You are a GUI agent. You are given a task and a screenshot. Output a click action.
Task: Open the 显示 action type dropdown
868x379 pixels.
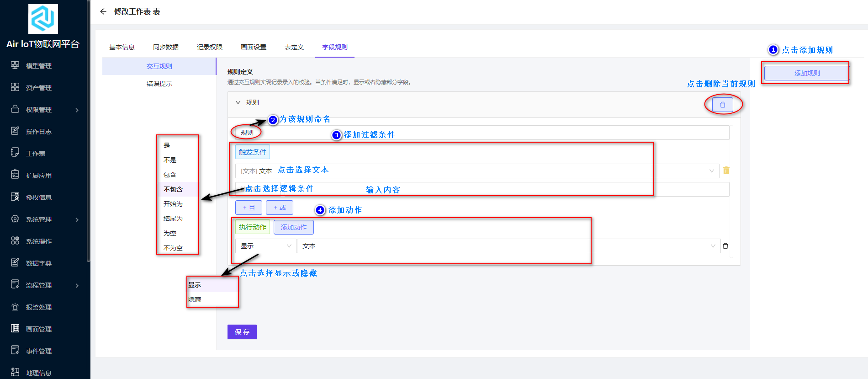[266, 246]
